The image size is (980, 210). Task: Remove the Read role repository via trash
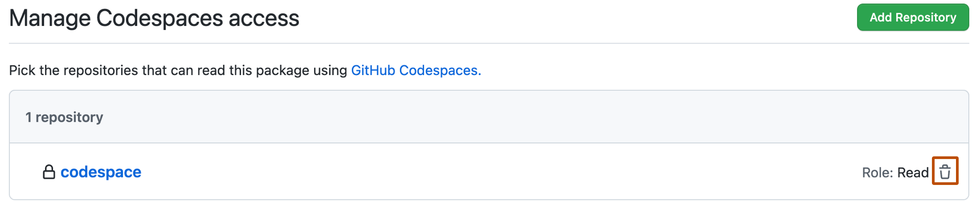[945, 171]
